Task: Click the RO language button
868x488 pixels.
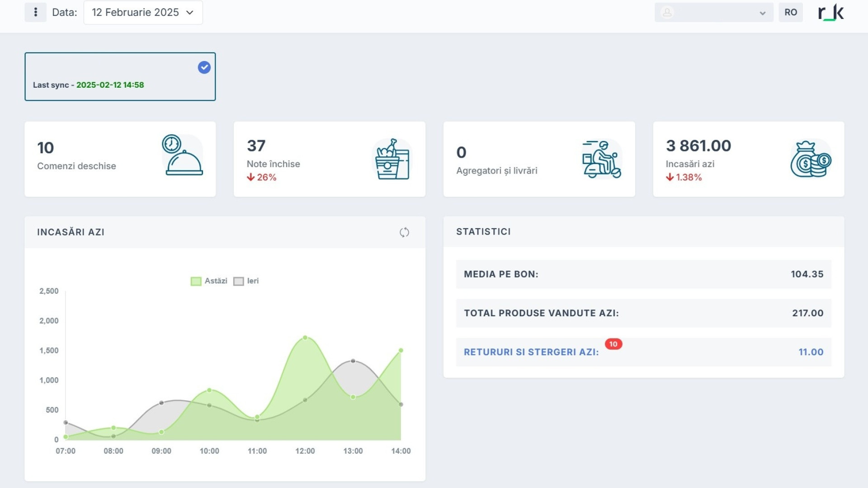Action: pyautogui.click(x=790, y=12)
